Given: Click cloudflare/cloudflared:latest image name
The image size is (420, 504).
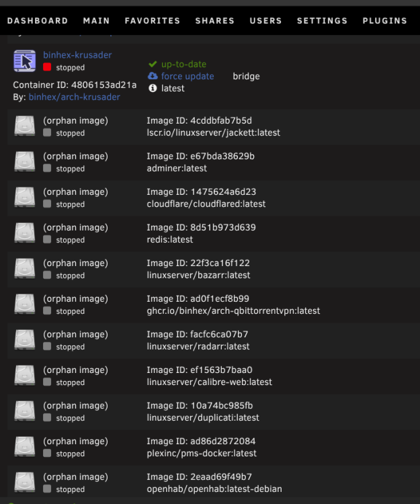Looking at the screenshot, I should click(x=206, y=204).
